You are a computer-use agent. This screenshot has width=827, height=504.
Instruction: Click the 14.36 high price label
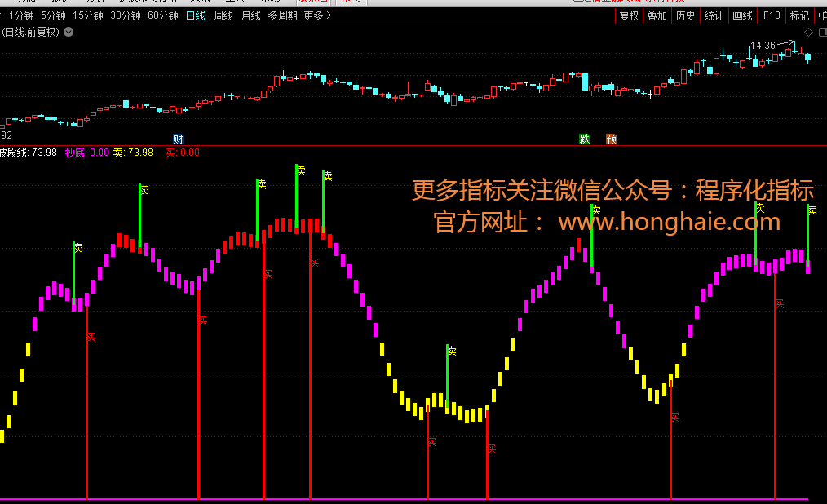coord(763,46)
